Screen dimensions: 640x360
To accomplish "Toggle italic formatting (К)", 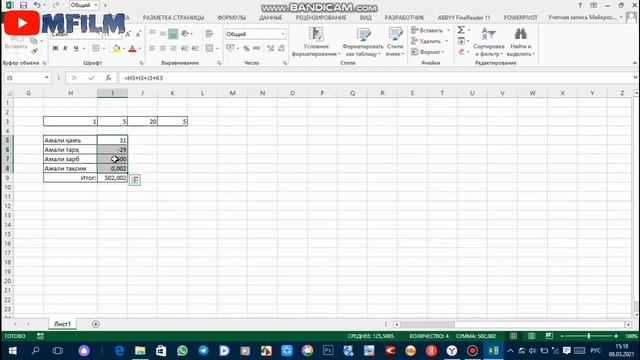I will (x=65, y=49).
